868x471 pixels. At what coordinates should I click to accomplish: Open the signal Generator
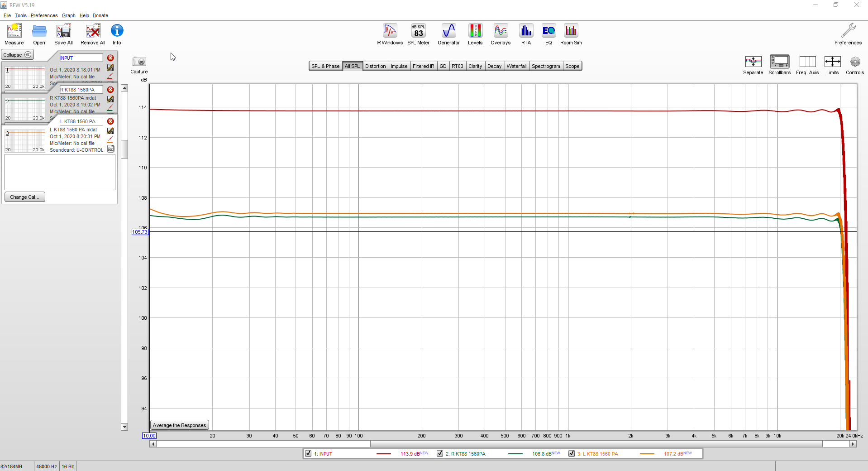pos(448,34)
